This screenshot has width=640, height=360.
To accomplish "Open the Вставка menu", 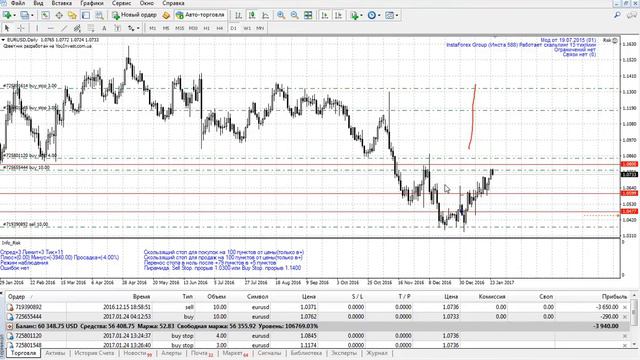I will coord(62,3).
